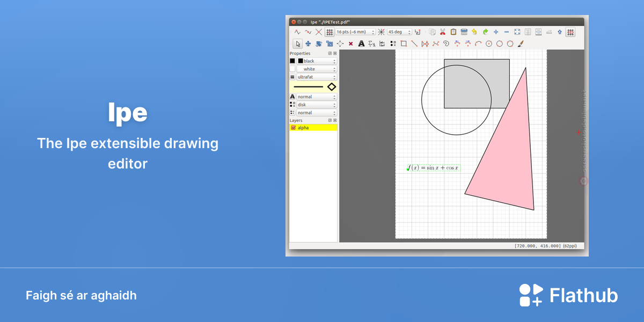This screenshot has width=644, height=322.
Task: Zoom out using the blue minus icon
Action: [x=507, y=32]
